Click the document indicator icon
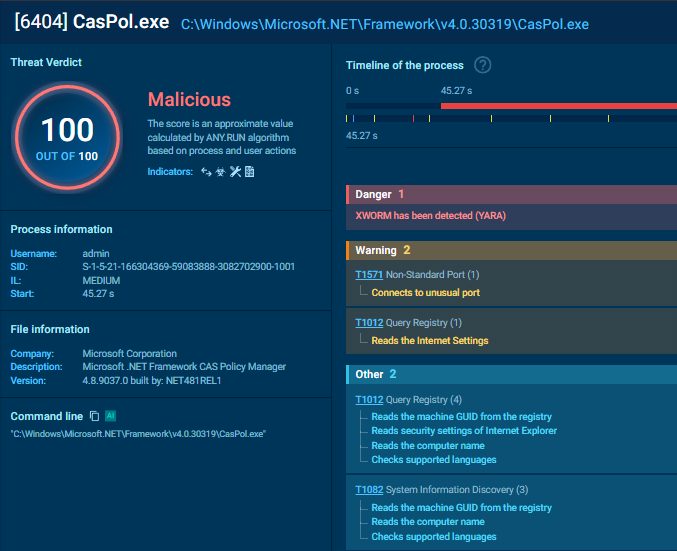The image size is (677, 551). pyautogui.click(x=250, y=172)
